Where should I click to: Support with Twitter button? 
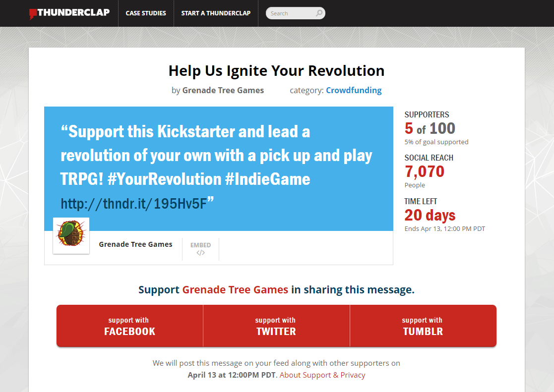point(276,326)
